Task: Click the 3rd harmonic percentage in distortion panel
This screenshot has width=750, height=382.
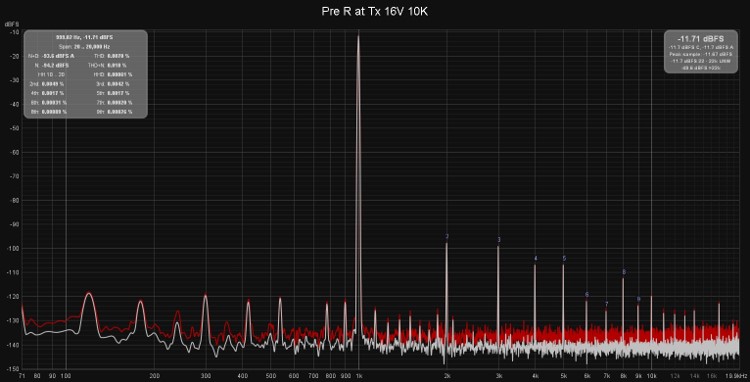Action: pos(118,84)
